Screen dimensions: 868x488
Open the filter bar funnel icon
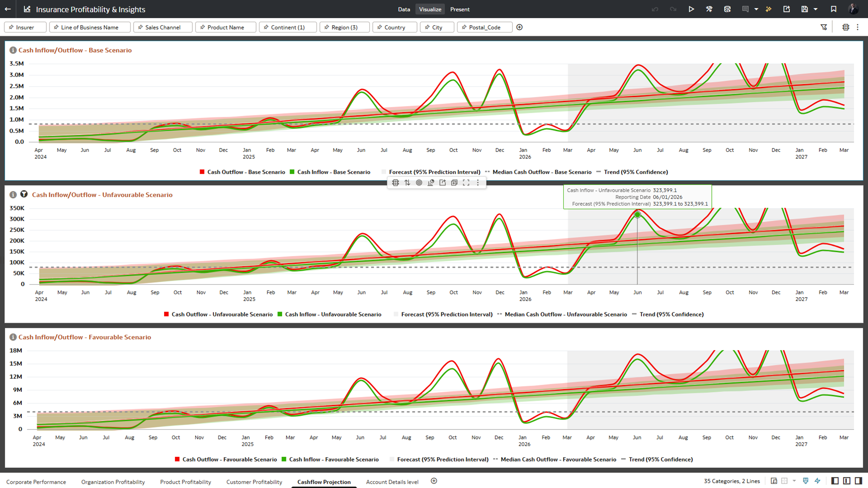pos(824,27)
